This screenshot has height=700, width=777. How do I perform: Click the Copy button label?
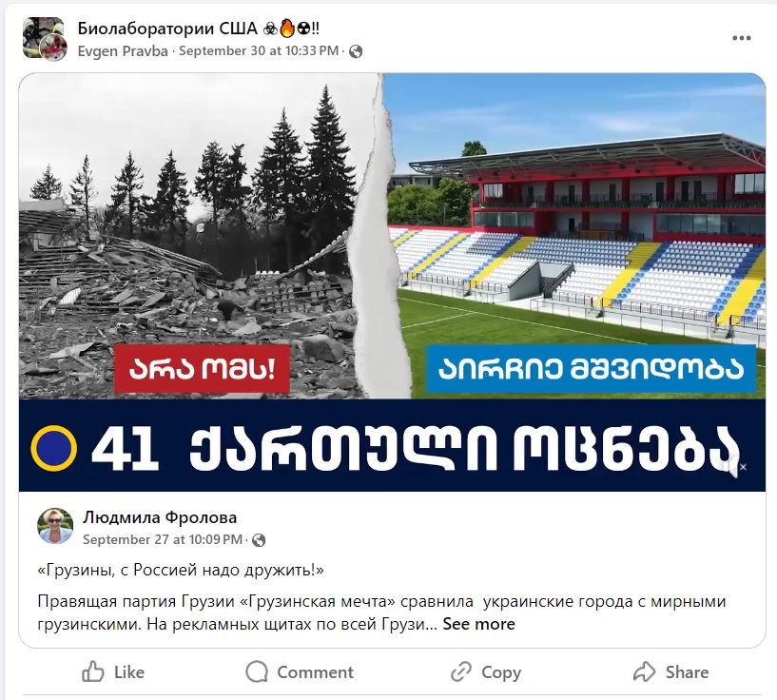pyautogui.click(x=501, y=672)
